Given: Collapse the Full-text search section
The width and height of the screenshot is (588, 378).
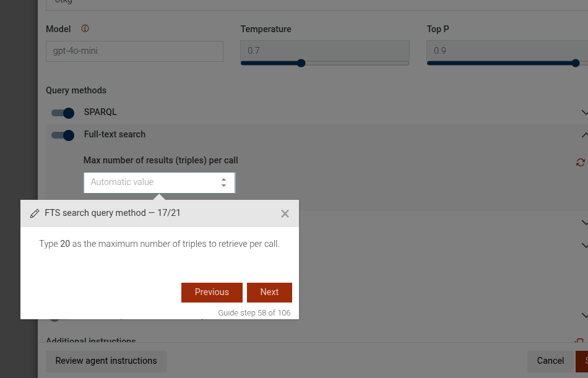Looking at the screenshot, I should (x=584, y=135).
